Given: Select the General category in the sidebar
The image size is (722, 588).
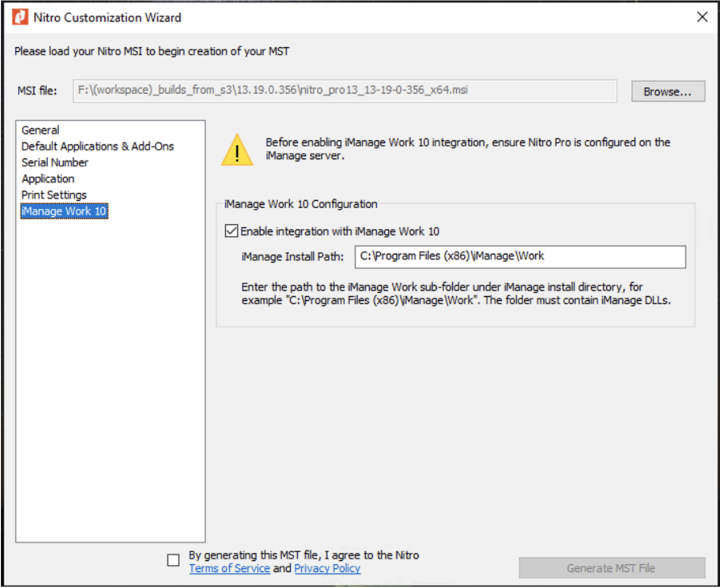Looking at the screenshot, I should coord(40,130).
